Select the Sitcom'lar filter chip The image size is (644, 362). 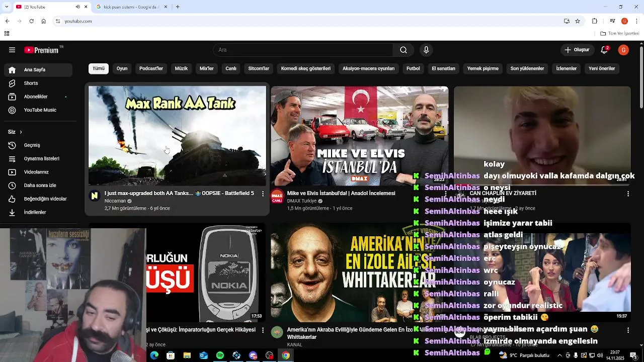[x=259, y=68]
